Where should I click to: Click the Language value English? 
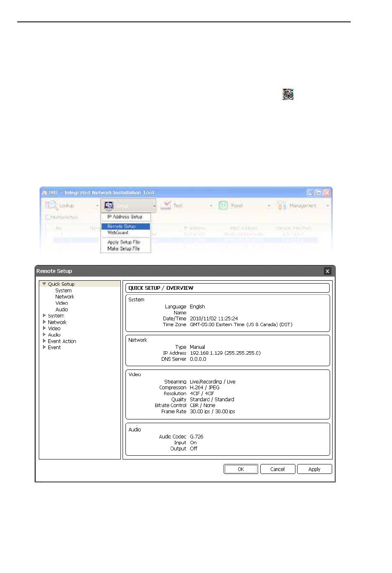[x=197, y=307]
